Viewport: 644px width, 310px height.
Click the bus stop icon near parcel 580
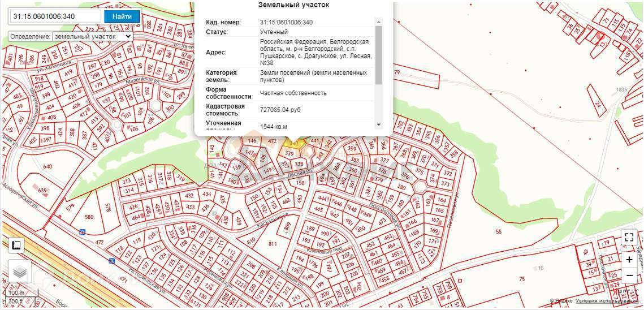(83, 232)
